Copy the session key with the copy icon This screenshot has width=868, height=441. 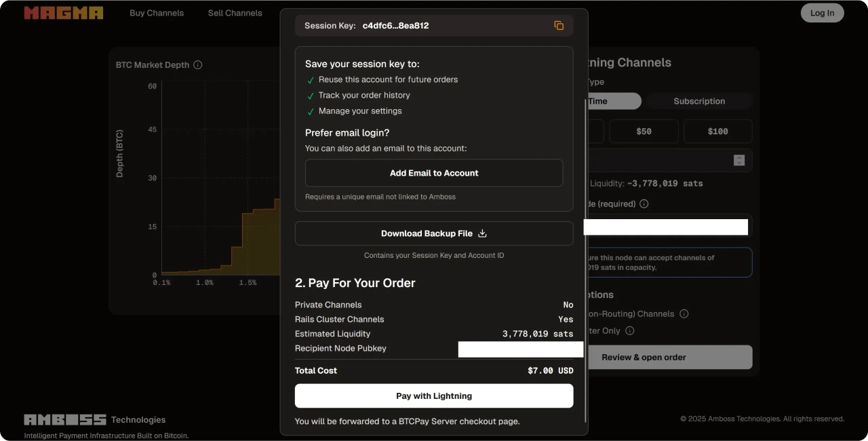tap(559, 26)
